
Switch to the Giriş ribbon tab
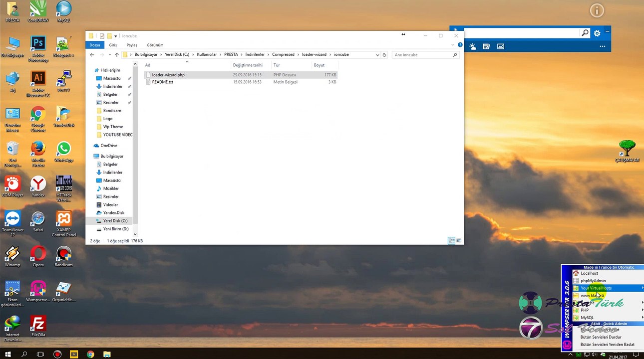[x=113, y=45]
